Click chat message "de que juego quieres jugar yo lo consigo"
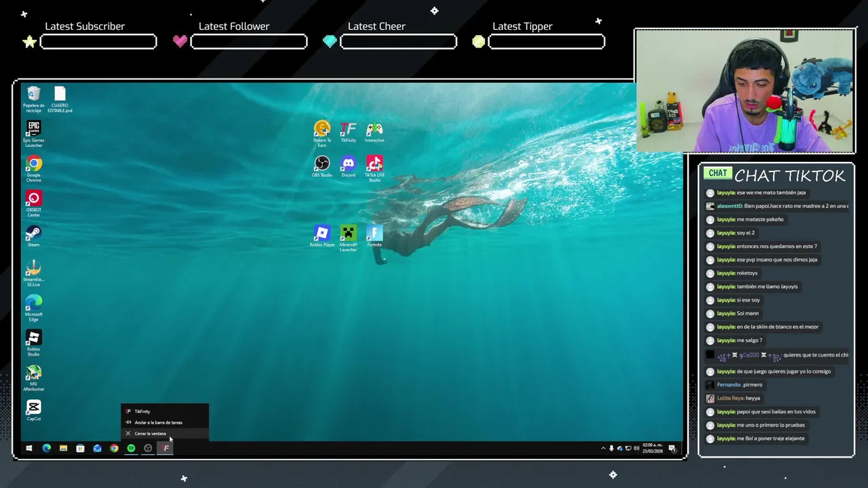Image resolution: width=868 pixels, height=488 pixels. point(783,371)
